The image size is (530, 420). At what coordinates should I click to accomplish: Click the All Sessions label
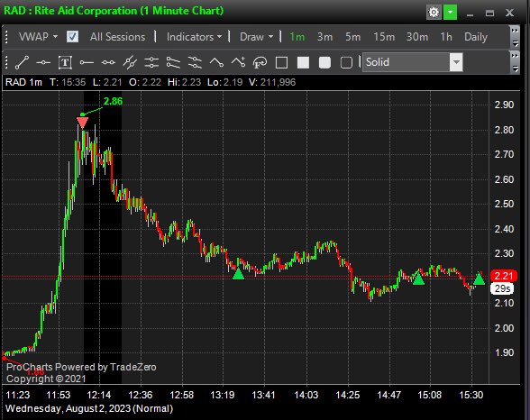117,36
